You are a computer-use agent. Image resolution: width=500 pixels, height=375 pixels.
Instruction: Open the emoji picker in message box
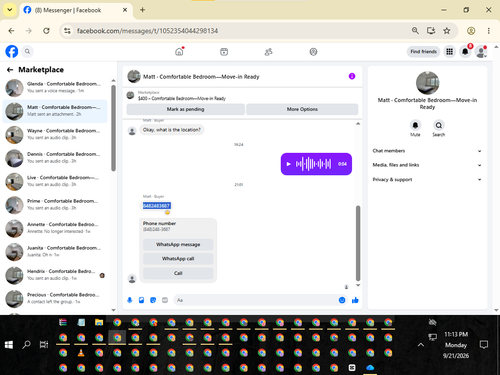coord(342,300)
